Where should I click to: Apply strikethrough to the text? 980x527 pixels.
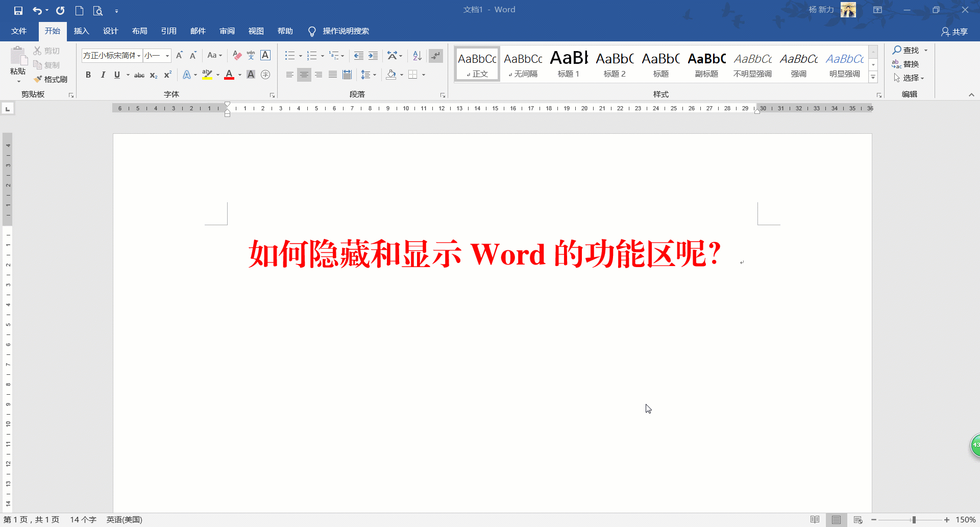pyautogui.click(x=139, y=75)
